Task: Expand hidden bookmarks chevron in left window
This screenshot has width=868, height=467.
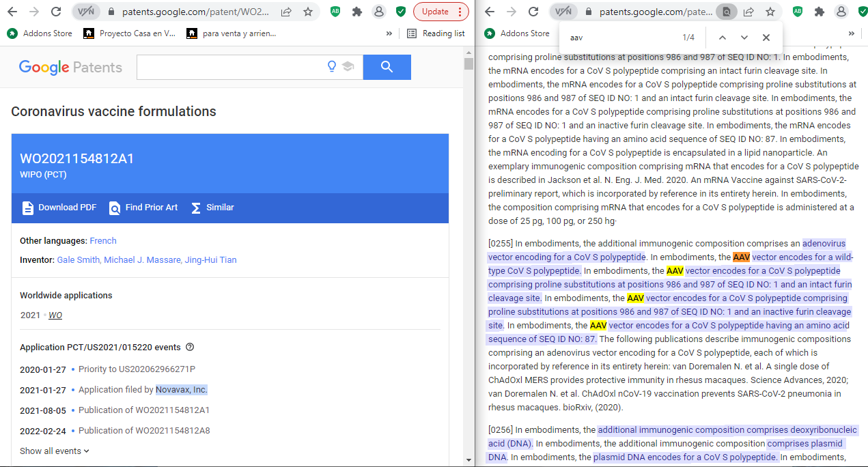Action: 389,33
